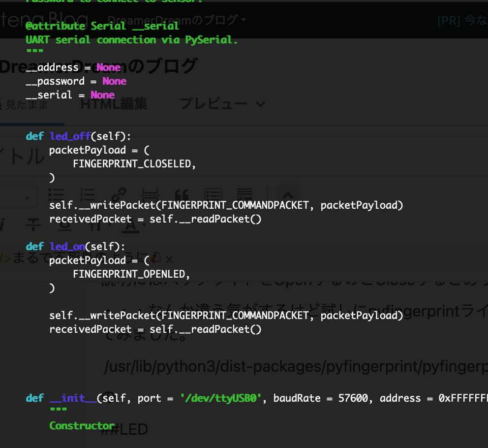Viewport: 488px width, 448px height.
Task: Open DreamerDreamのブログ dropdown in Hatena header
Action: (177, 20)
